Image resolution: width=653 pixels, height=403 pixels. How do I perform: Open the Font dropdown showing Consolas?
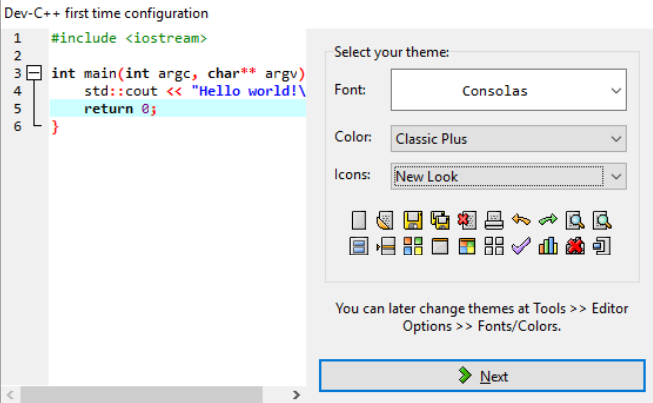pos(508,90)
